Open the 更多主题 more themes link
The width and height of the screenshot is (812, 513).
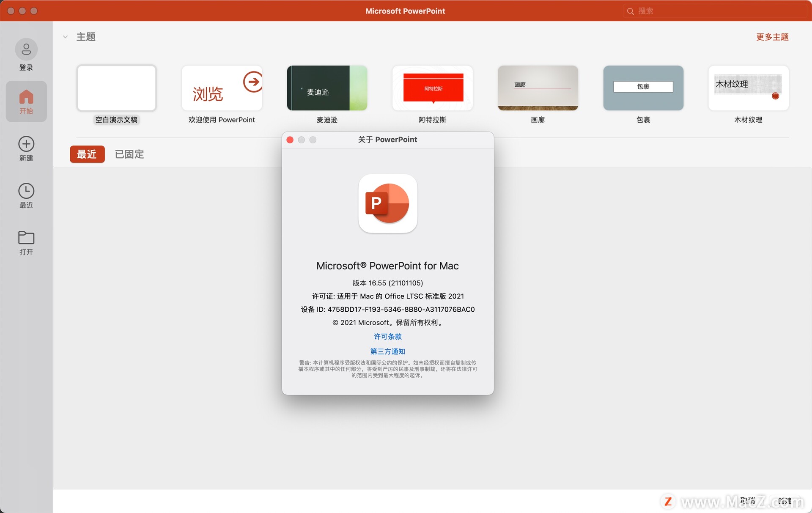[x=772, y=37]
